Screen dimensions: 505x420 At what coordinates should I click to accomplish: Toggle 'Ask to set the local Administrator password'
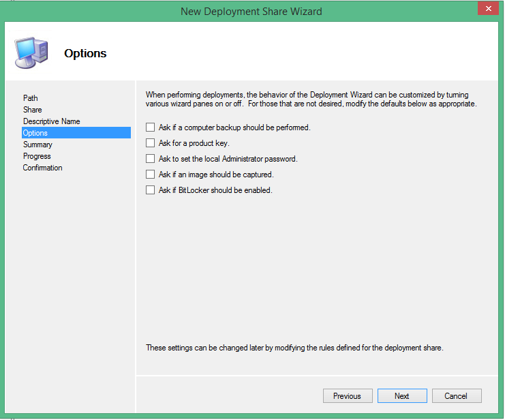[x=151, y=159]
